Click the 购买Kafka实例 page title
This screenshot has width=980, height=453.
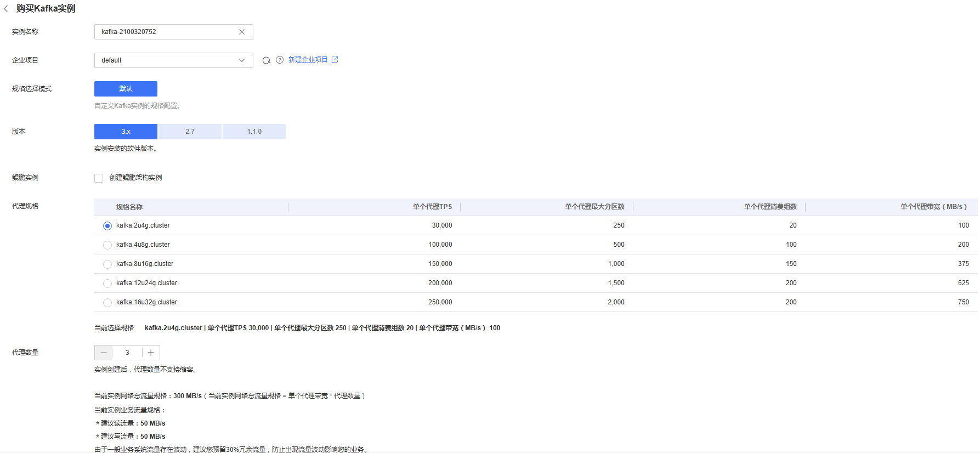coord(46,9)
